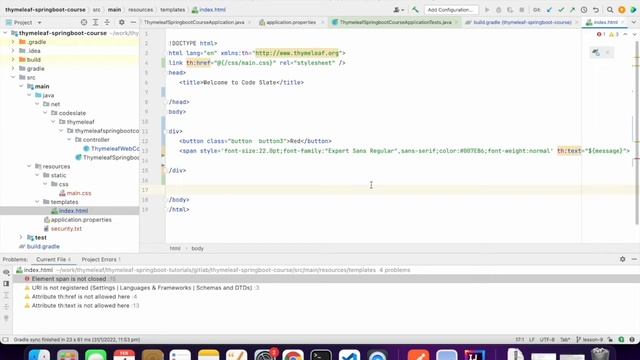Click Expand All in Project panel

pyautogui.click(x=96, y=22)
